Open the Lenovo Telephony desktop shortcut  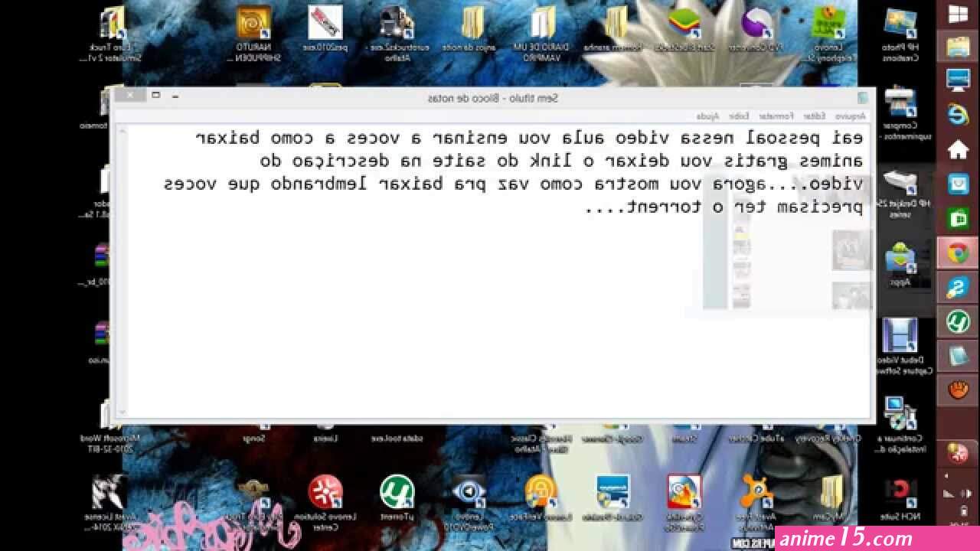pyautogui.click(x=829, y=34)
